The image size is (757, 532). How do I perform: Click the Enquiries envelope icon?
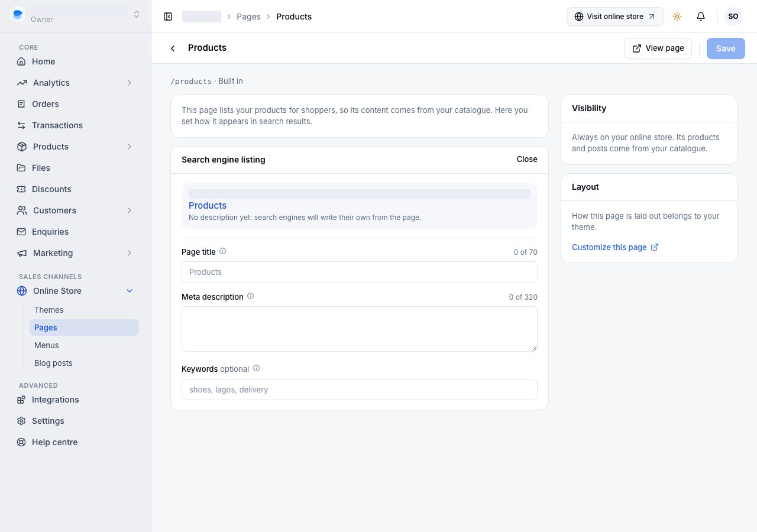click(21, 232)
